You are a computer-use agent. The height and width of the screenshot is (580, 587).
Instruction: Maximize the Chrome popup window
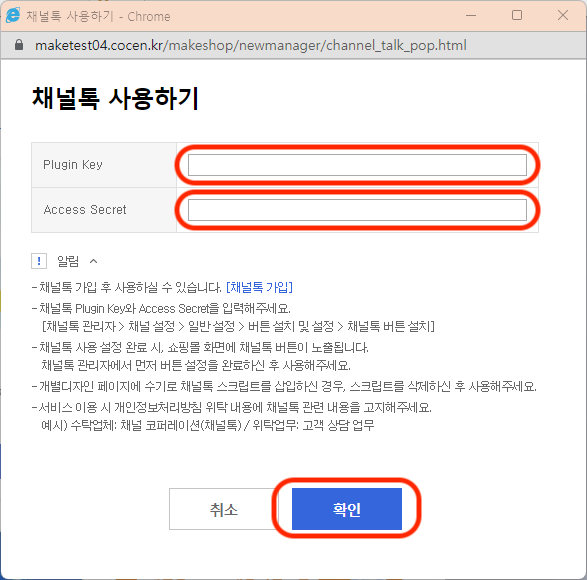pos(517,15)
